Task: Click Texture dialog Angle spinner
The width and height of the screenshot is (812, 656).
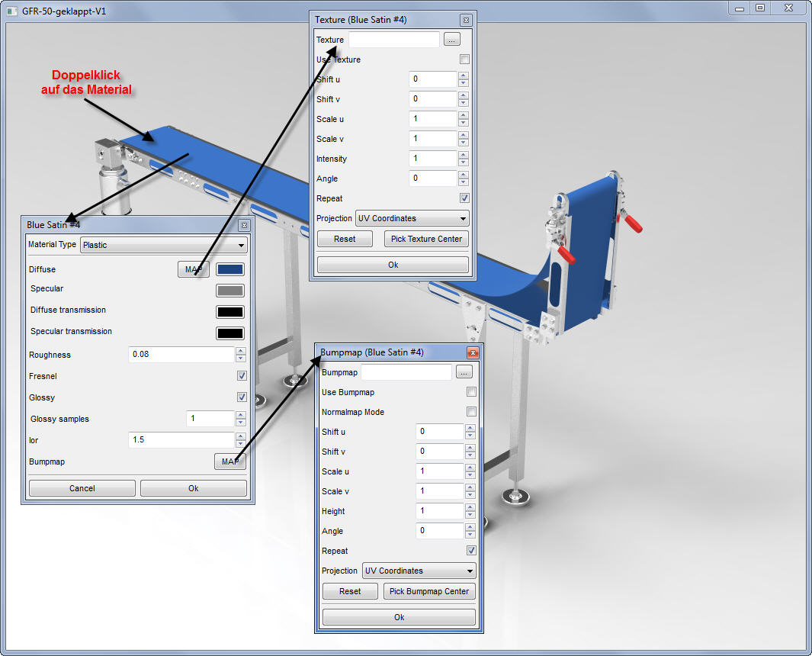Action: pyautogui.click(x=464, y=178)
